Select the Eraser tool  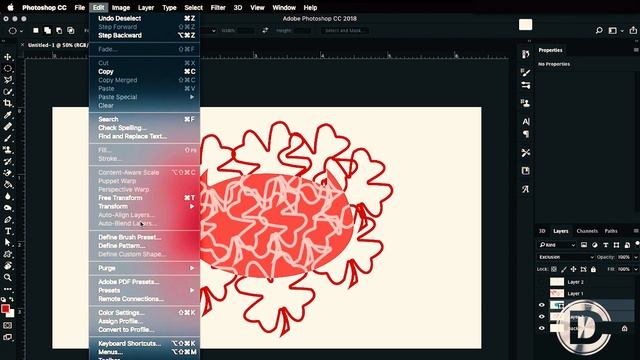click(x=8, y=173)
